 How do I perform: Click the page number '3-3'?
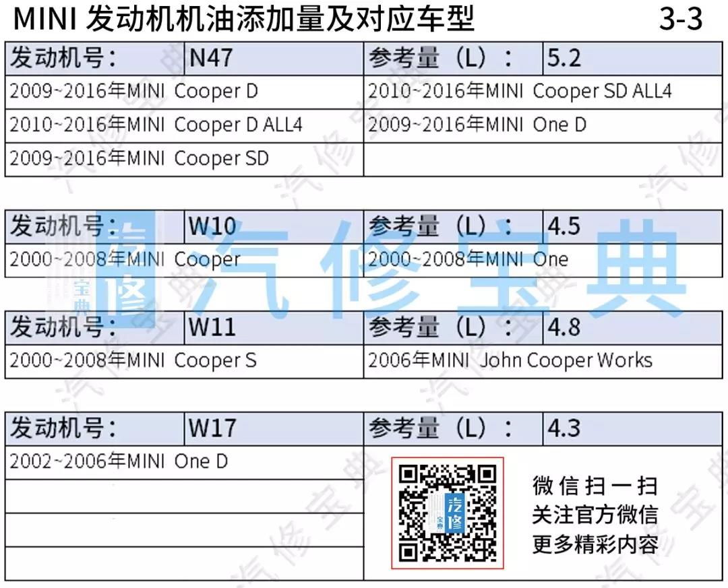pyautogui.click(x=681, y=19)
